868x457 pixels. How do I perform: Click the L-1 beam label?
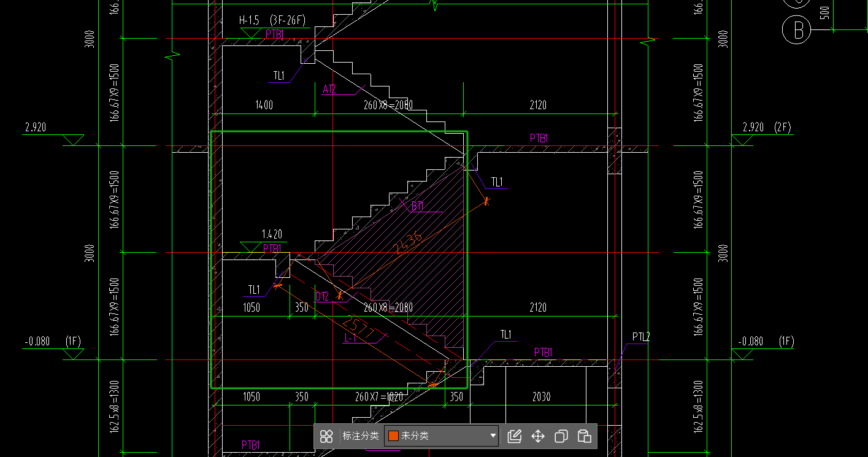351,338
